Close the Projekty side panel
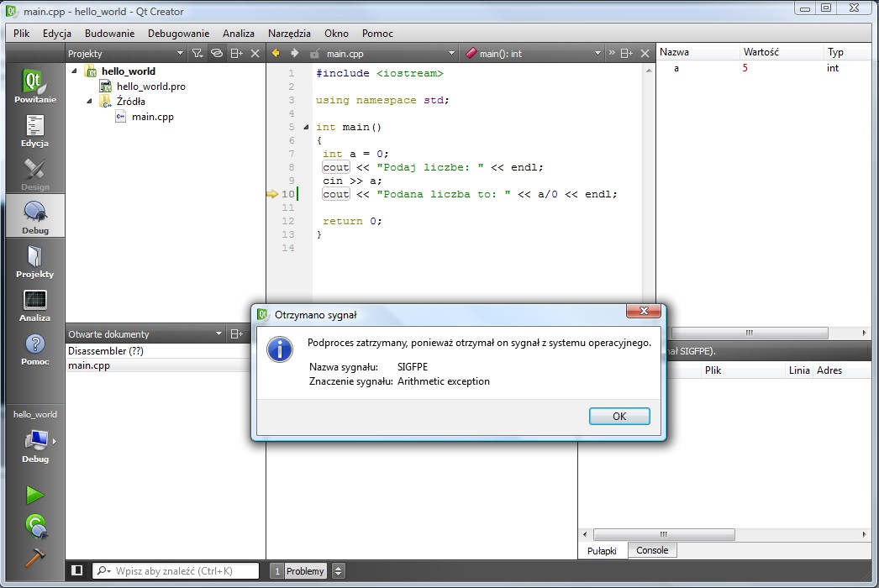Viewport: 879px width, 588px height. click(x=255, y=53)
